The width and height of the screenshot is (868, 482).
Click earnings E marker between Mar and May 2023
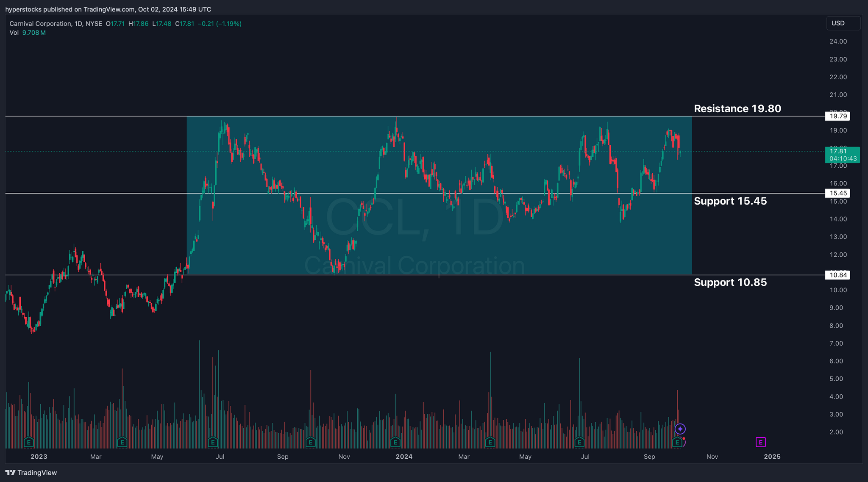click(x=122, y=442)
